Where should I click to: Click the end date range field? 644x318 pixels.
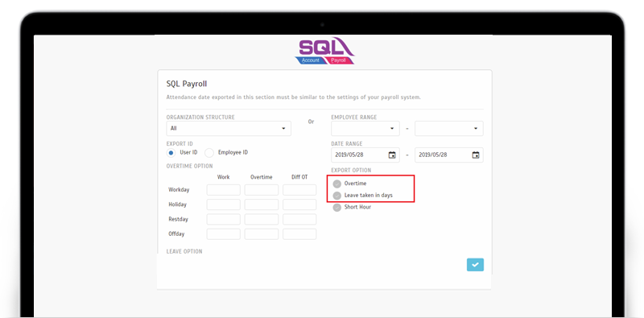[449, 155]
